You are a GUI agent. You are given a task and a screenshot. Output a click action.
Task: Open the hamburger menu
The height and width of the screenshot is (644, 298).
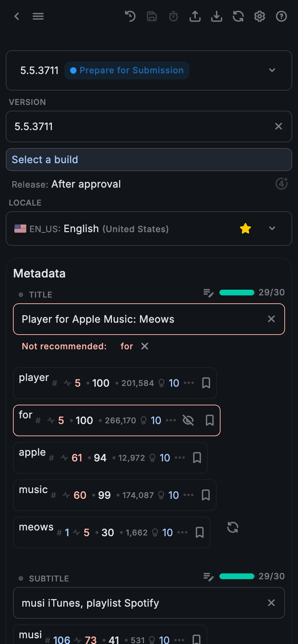pyautogui.click(x=38, y=16)
